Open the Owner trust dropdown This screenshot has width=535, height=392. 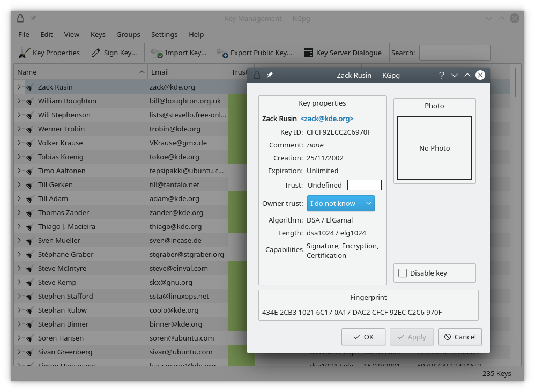tap(340, 204)
